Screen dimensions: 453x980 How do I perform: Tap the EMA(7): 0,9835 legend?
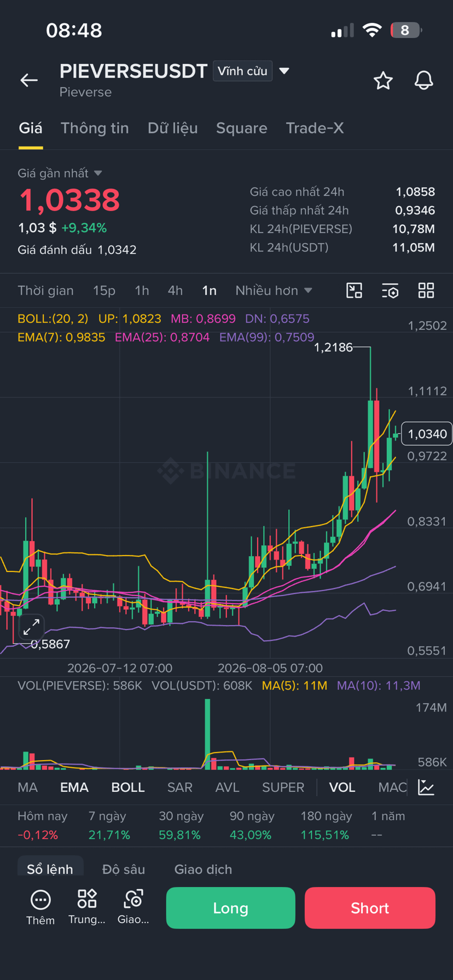(61, 337)
